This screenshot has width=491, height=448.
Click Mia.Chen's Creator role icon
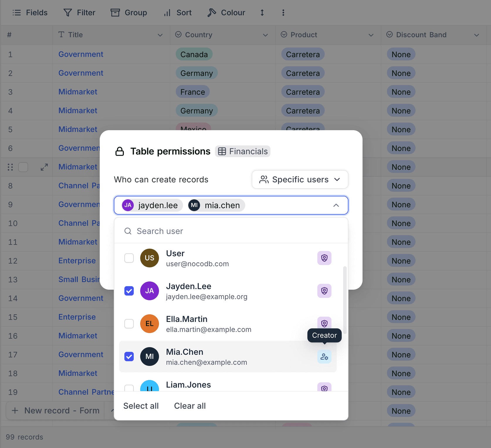click(x=324, y=357)
